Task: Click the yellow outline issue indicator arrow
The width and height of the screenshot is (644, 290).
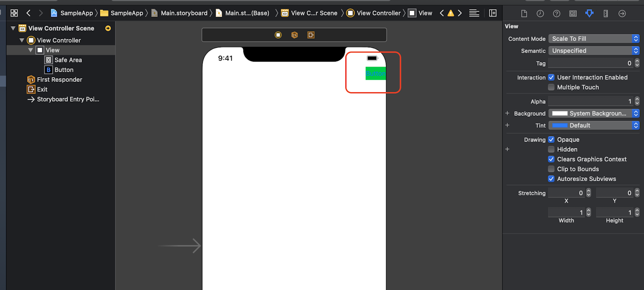Action: (x=108, y=28)
